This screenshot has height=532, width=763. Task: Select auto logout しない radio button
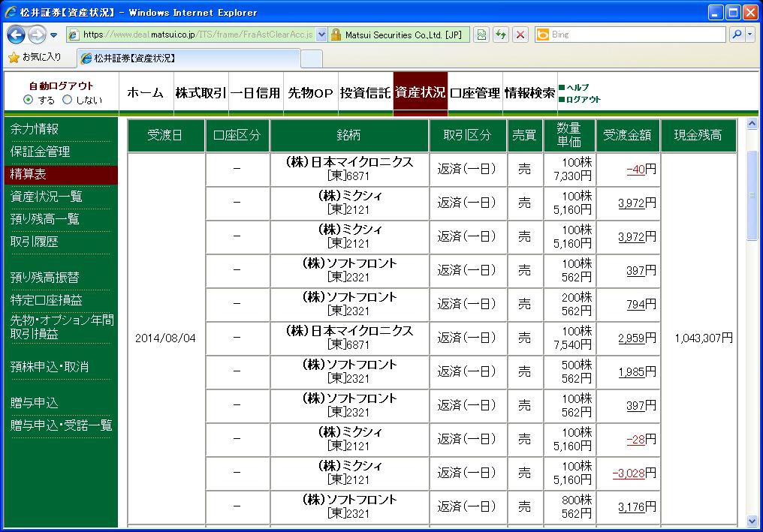[x=67, y=100]
